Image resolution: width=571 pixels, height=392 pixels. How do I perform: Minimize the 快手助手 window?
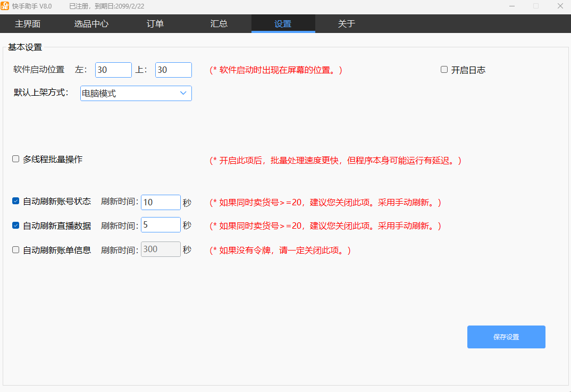coord(512,6)
